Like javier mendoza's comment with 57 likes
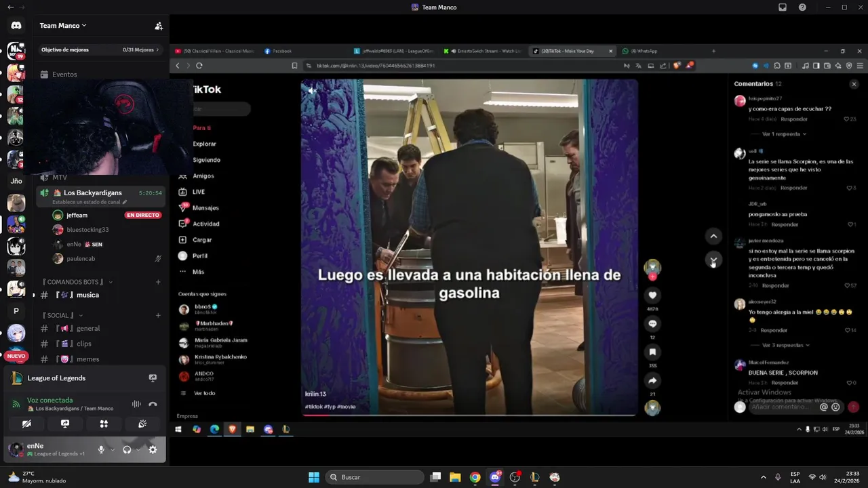The height and width of the screenshot is (488, 868). tap(846, 285)
